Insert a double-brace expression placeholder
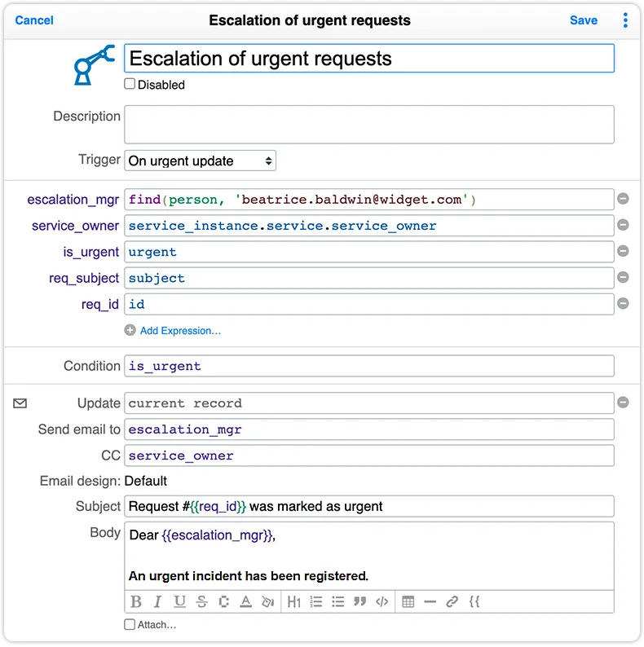The image size is (644, 647). click(474, 602)
